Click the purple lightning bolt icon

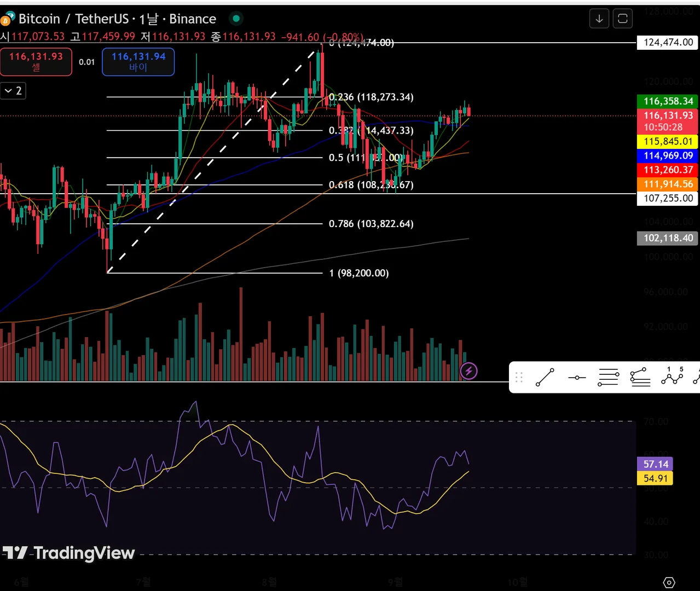pyautogui.click(x=468, y=371)
